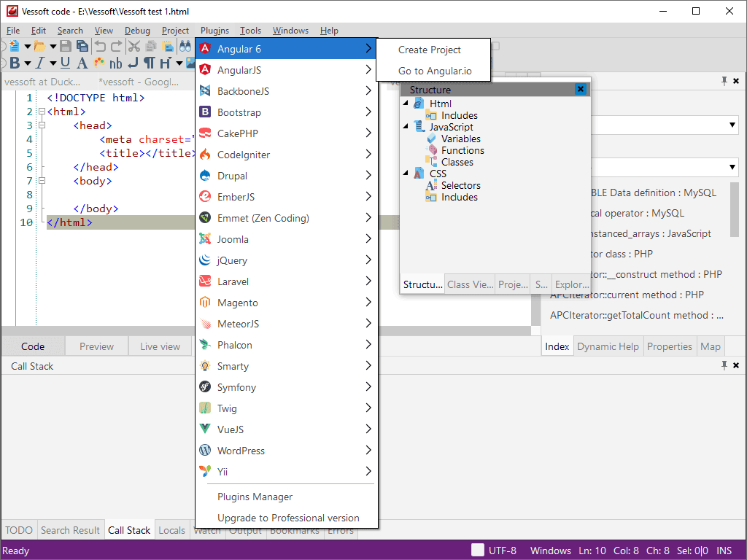Open the Open-folder dropdown arrow
The image size is (747, 560).
[53, 46]
